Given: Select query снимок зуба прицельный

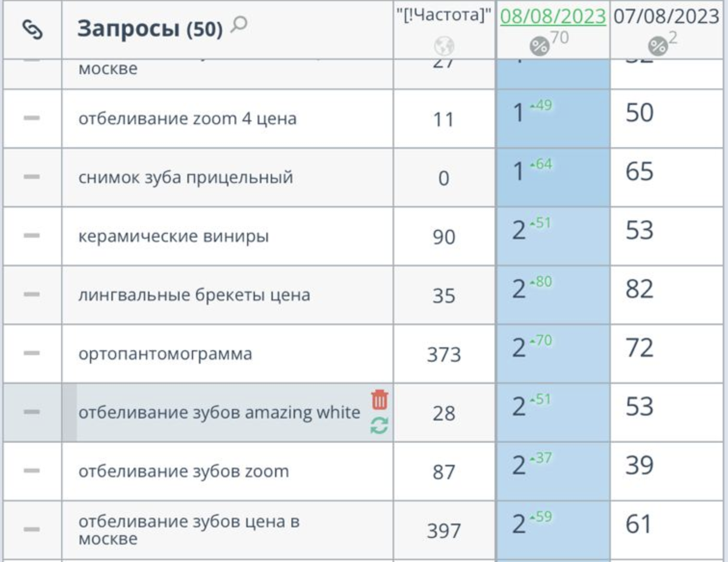Looking at the screenshot, I should point(185,178).
